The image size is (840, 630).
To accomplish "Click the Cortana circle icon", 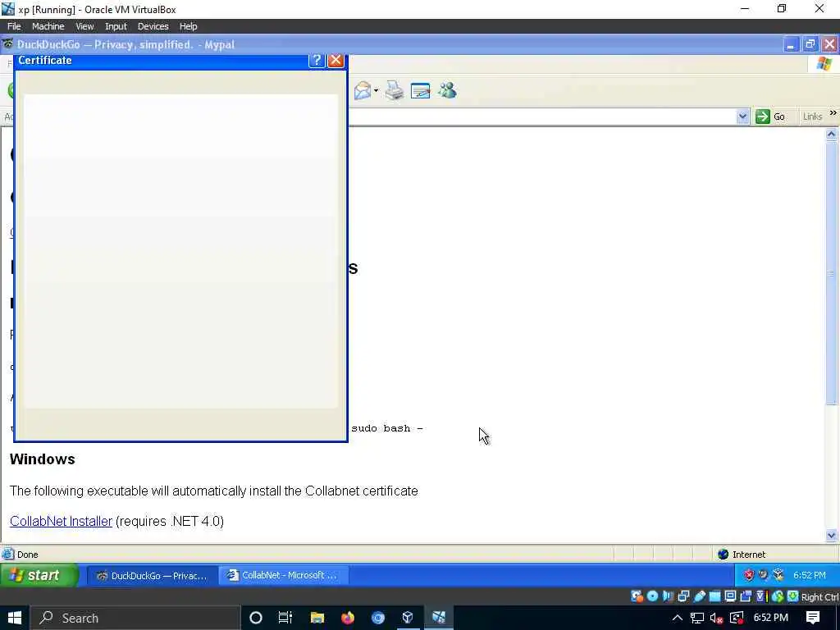I will (256, 618).
